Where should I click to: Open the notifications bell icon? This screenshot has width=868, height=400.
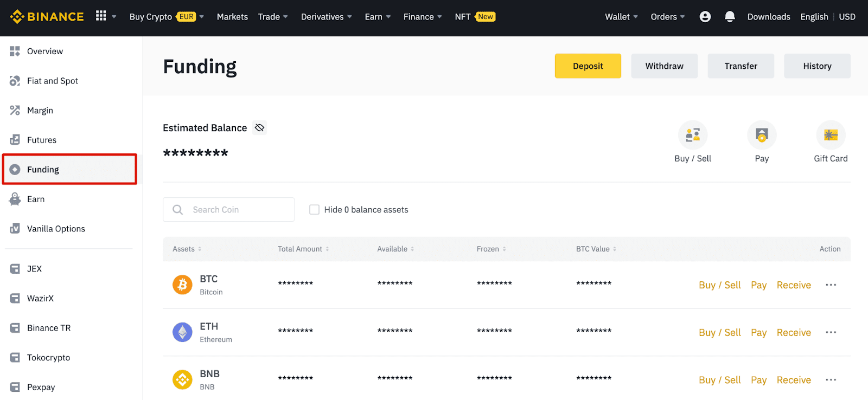pyautogui.click(x=730, y=17)
